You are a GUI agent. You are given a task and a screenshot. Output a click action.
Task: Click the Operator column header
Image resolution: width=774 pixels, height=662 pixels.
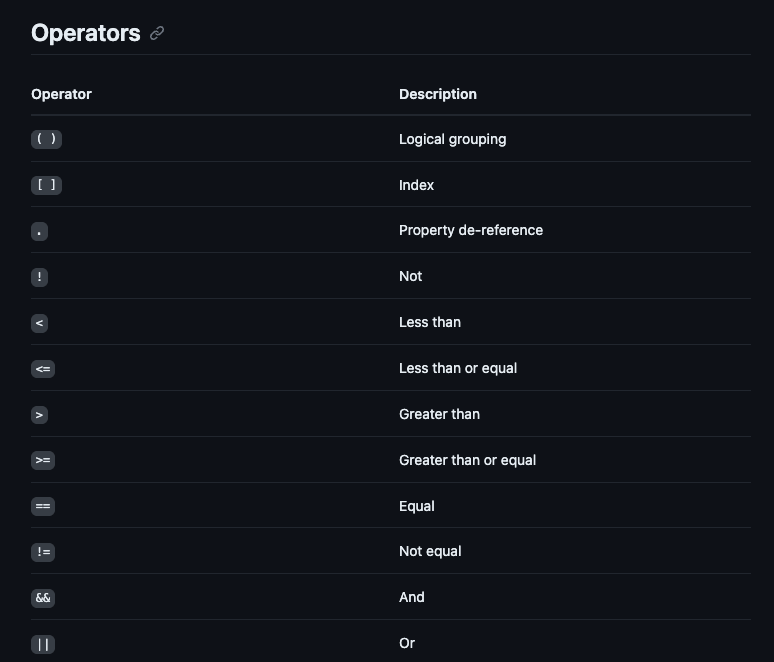(61, 94)
